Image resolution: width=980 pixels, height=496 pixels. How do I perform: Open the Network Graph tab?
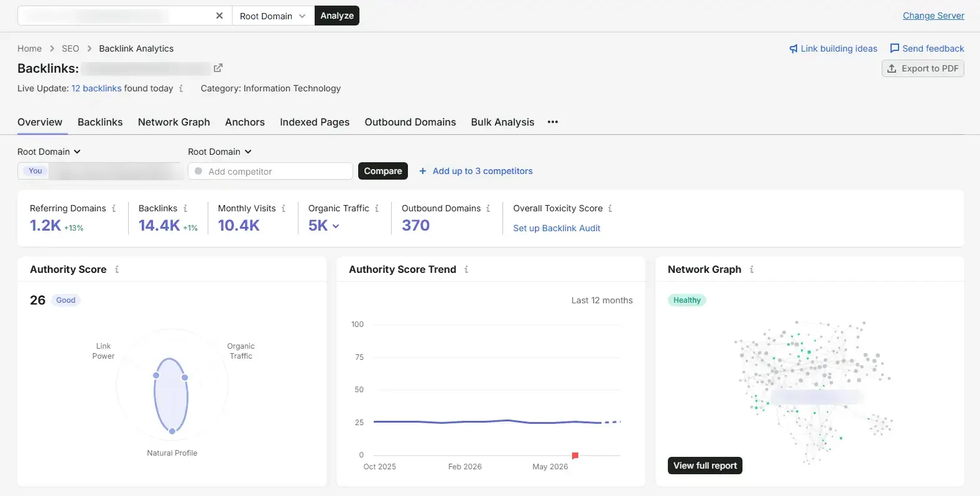(174, 122)
